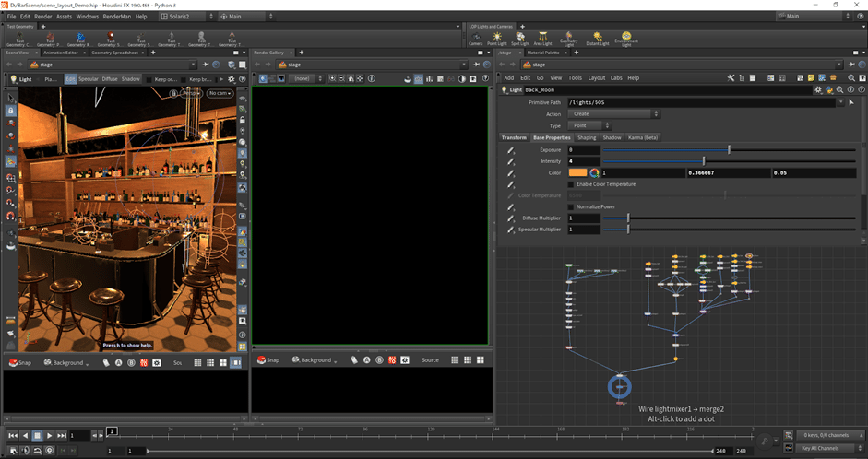
Task: Check the Normalize Power option
Action: (x=571, y=206)
